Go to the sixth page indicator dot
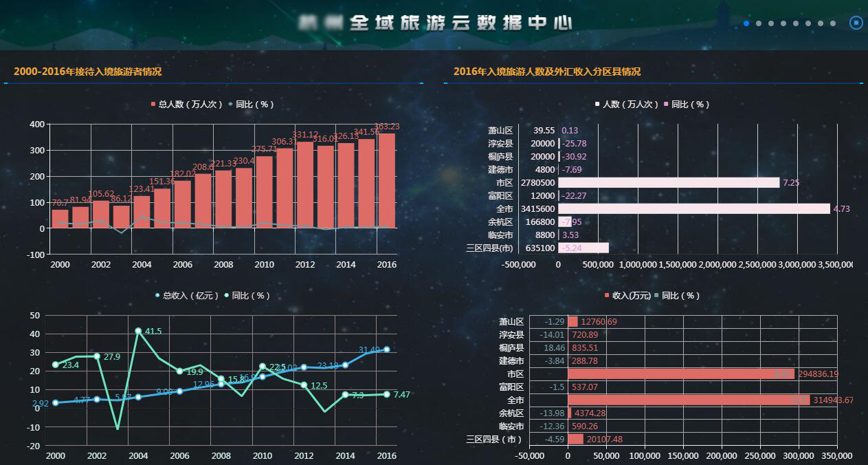This screenshot has height=465, width=868. pos(808,23)
